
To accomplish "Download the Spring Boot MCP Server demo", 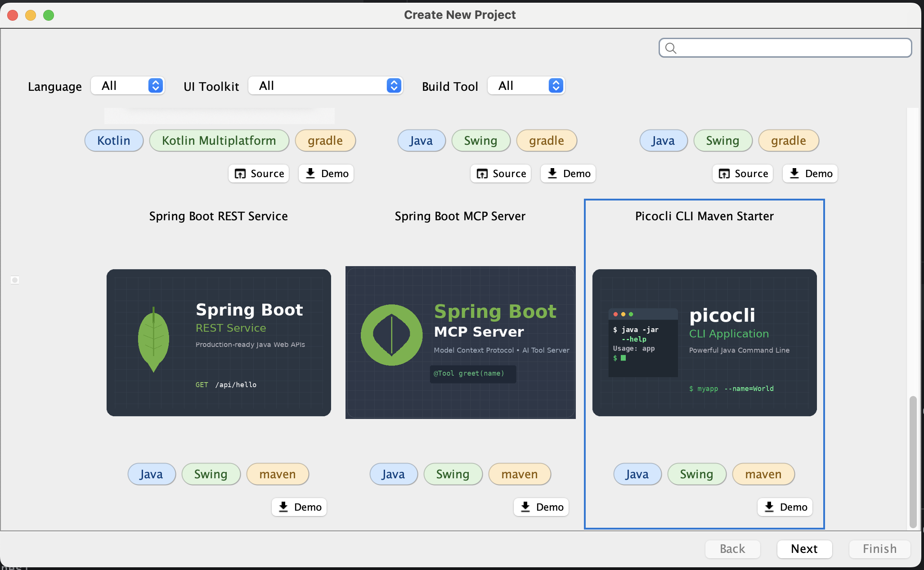I will [x=541, y=507].
